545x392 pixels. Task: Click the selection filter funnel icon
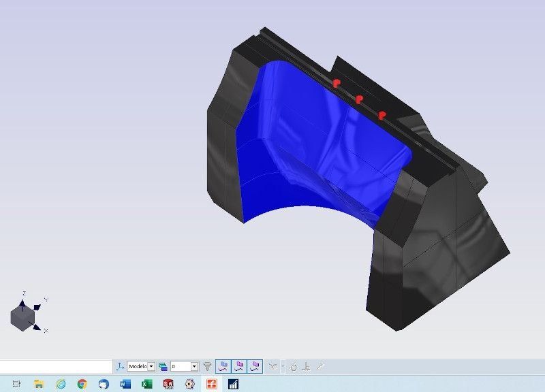[207, 366]
